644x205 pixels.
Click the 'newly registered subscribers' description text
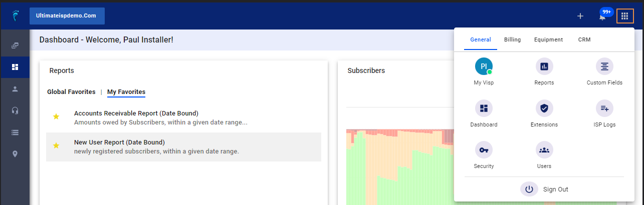point(156,151)
